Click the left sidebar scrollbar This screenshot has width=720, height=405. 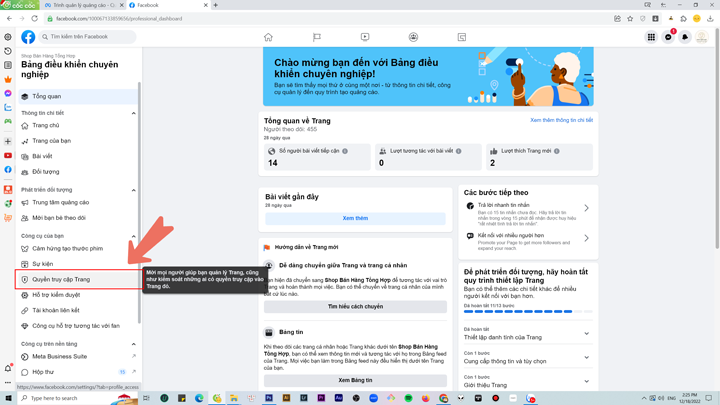coord(139,202)
